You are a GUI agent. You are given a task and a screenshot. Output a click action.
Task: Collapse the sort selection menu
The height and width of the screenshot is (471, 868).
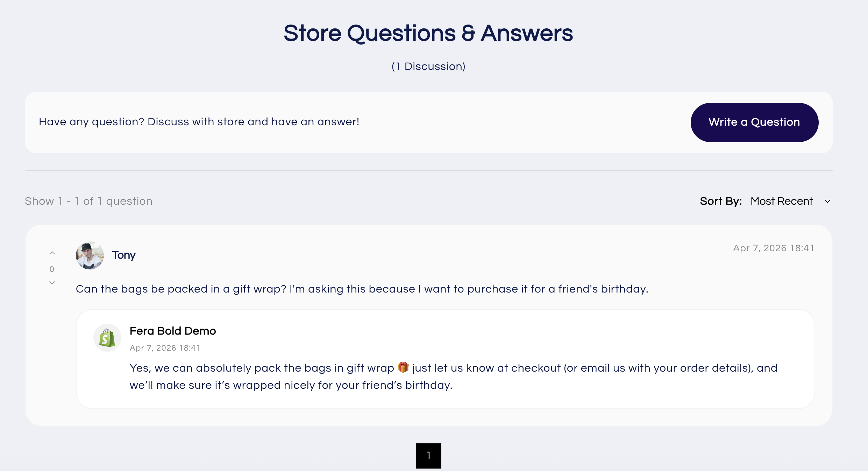[827, 202]
